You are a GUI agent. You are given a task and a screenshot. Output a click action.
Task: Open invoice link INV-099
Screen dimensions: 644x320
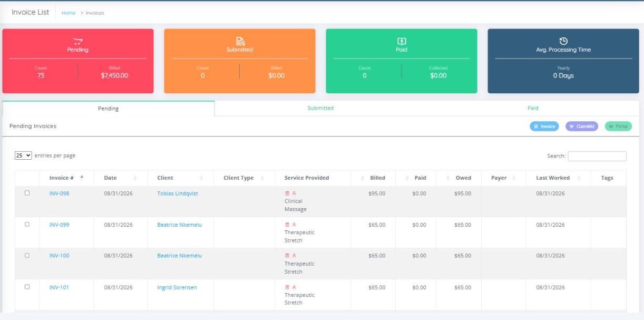point(59,225)
